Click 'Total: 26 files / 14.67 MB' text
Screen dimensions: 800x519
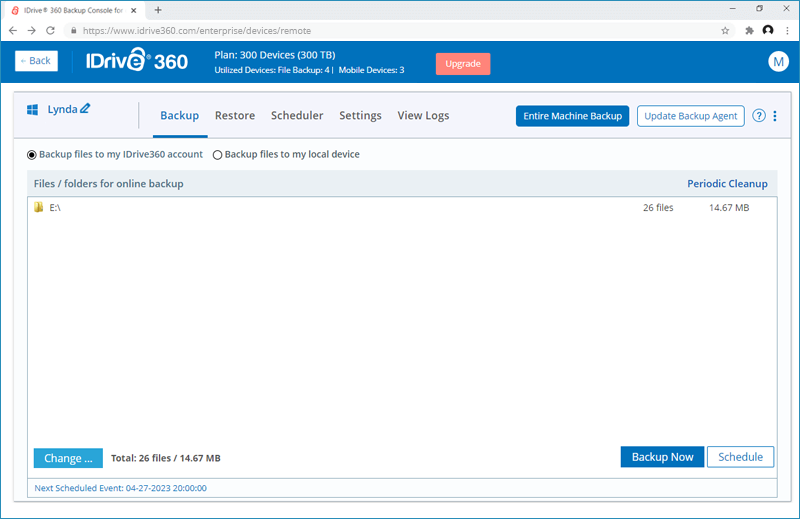point(166,458)
